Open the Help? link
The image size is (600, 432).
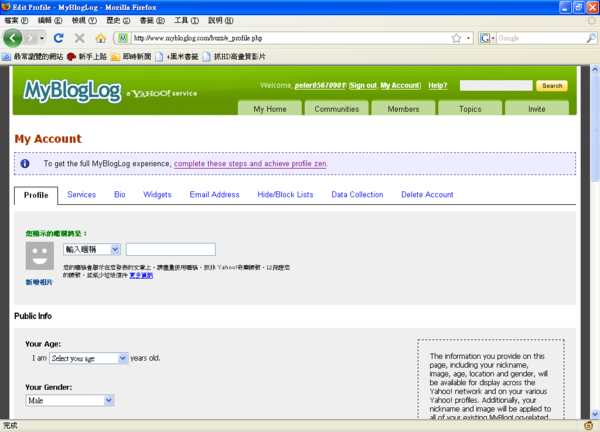pyautogui.click(x=437, y=85)
